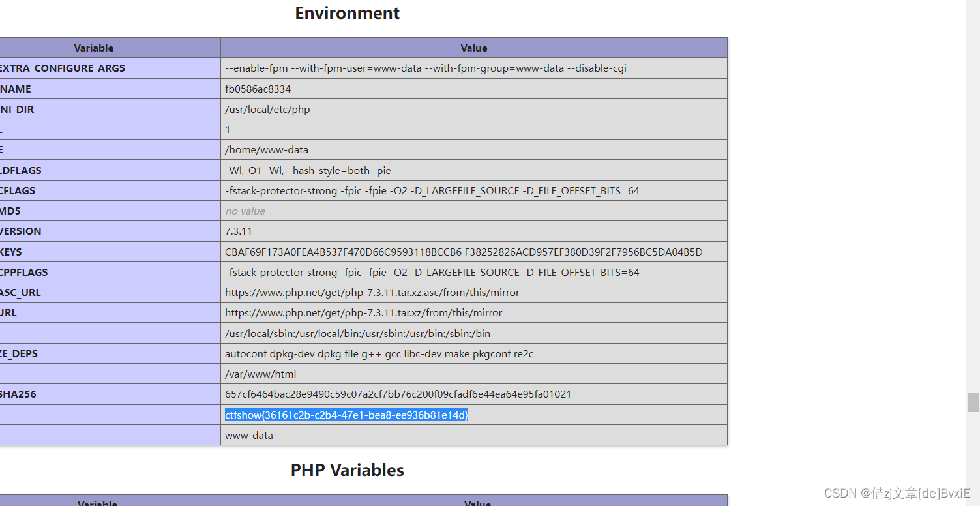This screenshot has height=506, width=980.
Task: Click the value 1 cell
Action: (474, 129)
